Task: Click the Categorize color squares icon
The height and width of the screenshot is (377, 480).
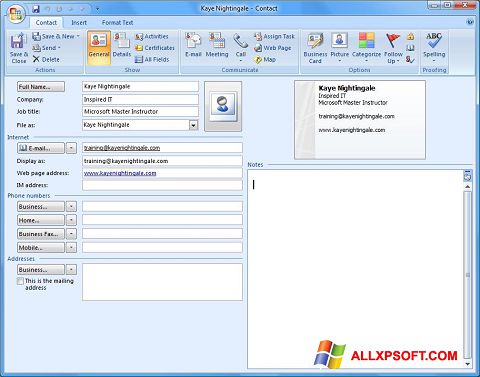Action: tap(367, 41)
